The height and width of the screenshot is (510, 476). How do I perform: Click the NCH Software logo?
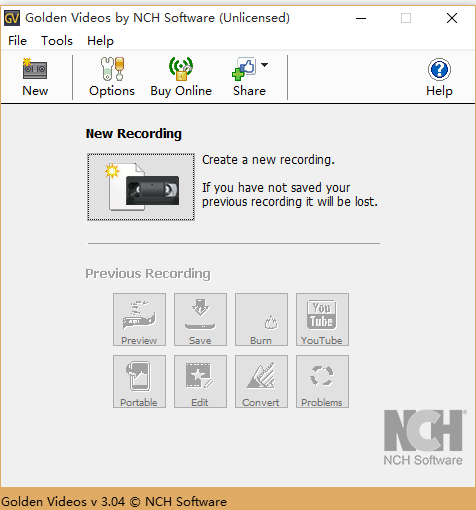coord(424,437)
